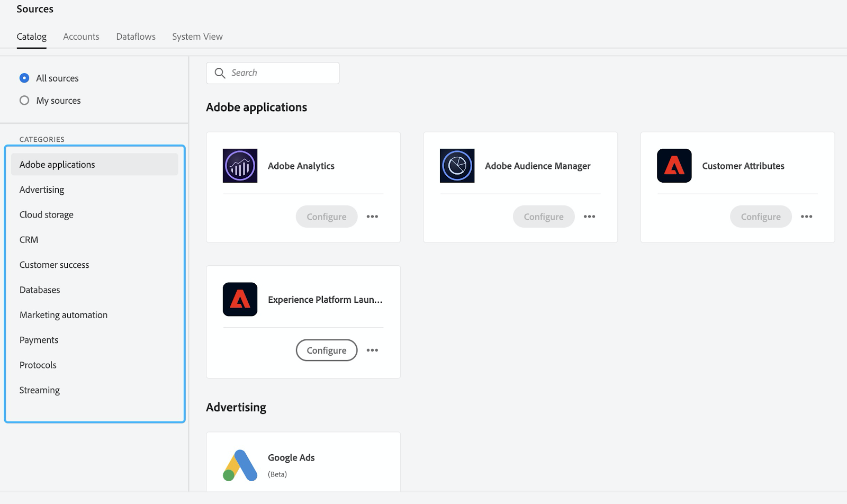Click the Customer Attributes card title
The image size is (847, 504).
tap(743, 166)
